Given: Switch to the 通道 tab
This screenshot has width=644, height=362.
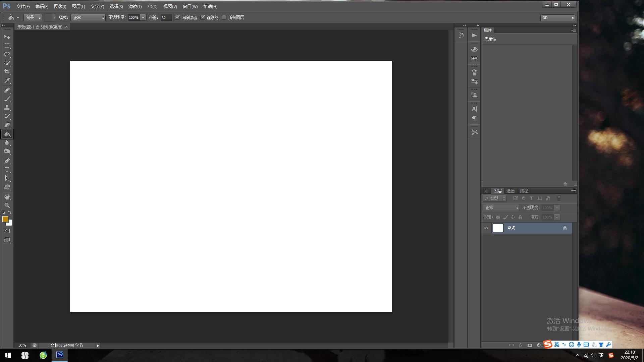Looking at the screenshot, I should (x=511, y=191).
